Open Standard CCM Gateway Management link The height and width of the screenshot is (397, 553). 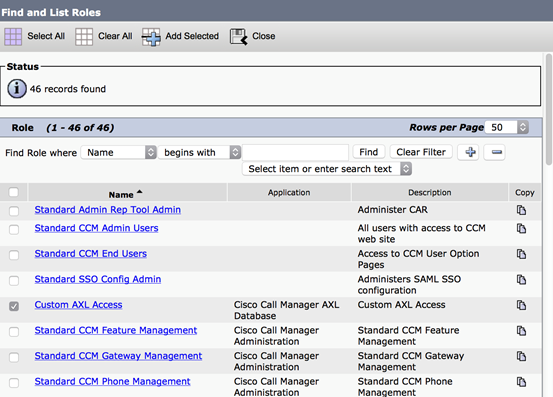(x=118, y=356)
